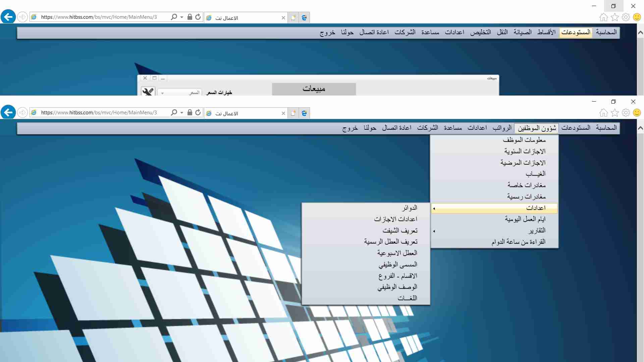Choose تعريف الشيفت from submenu
This screenshot has width=644, height=362.
(366, 231)
